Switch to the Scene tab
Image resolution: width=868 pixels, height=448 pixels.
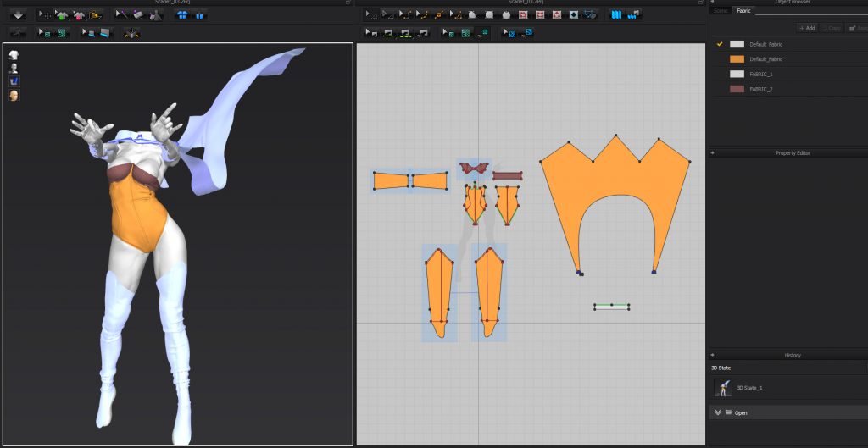pyautogui.click(x=721, y=10)
